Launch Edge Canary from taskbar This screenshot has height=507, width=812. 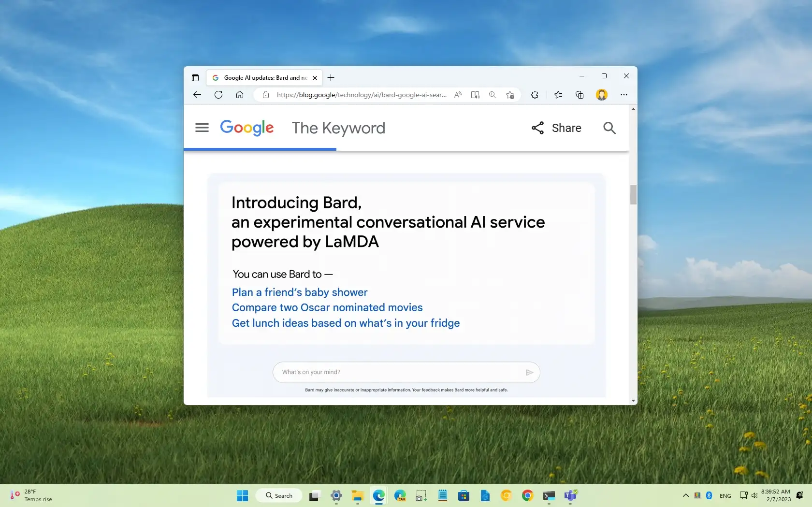[400, 495]
